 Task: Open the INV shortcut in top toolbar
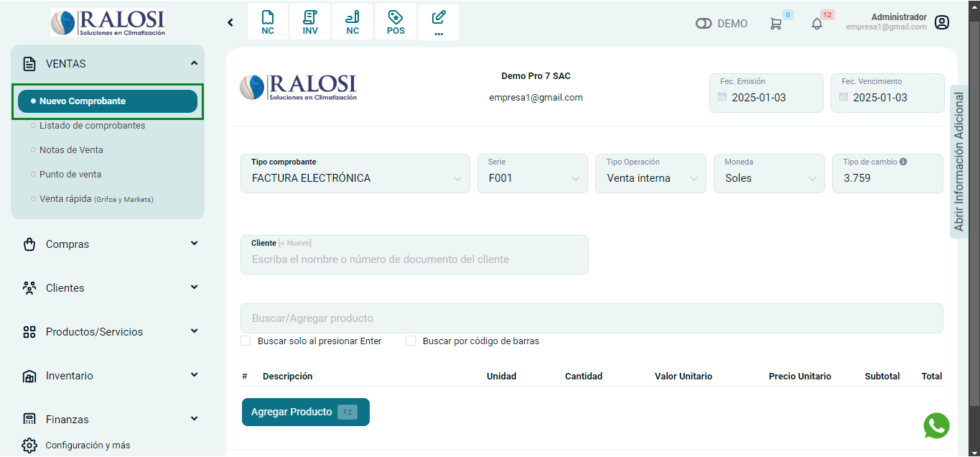point(310,22)
